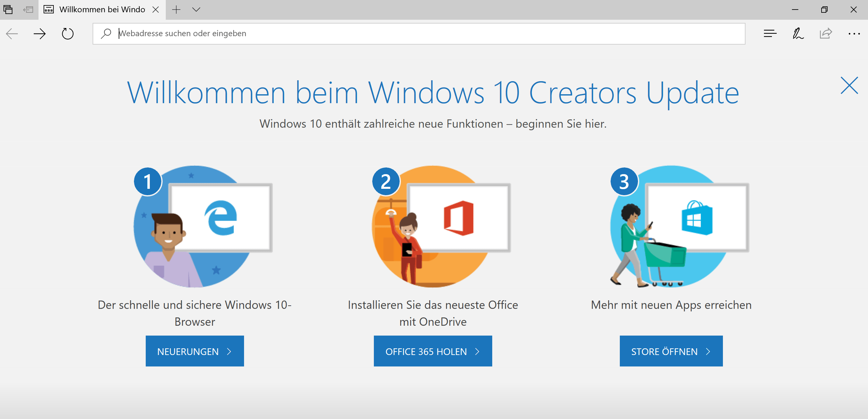Open the tabs you've set aside icon
This screenshot has height=419, width=868.
[x=8, y=10]
